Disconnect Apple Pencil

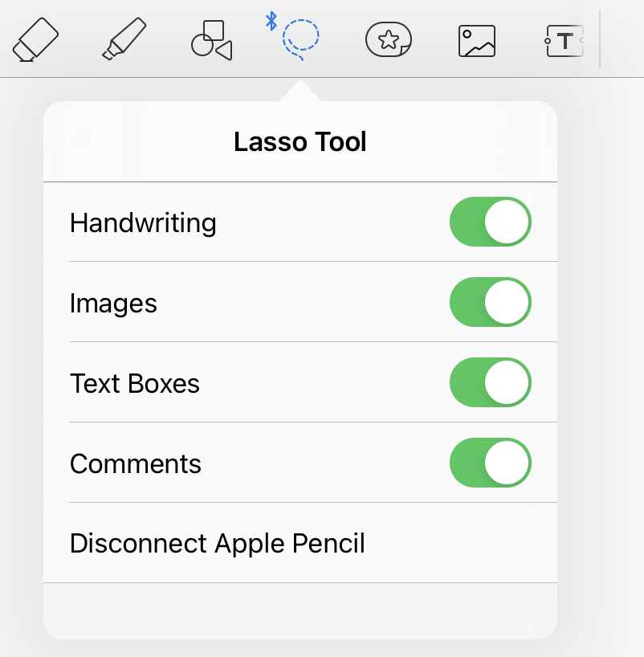click(218, 544)
